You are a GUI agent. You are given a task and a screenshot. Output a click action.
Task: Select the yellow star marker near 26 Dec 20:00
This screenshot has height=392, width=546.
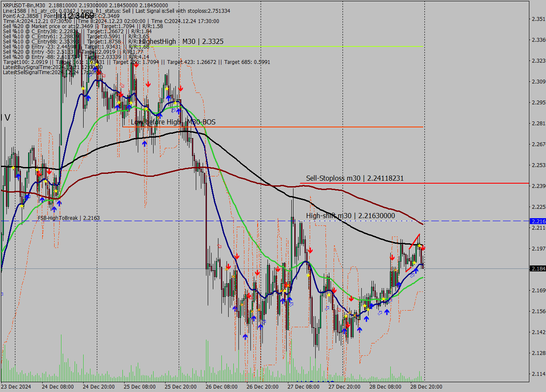point(285,291)
